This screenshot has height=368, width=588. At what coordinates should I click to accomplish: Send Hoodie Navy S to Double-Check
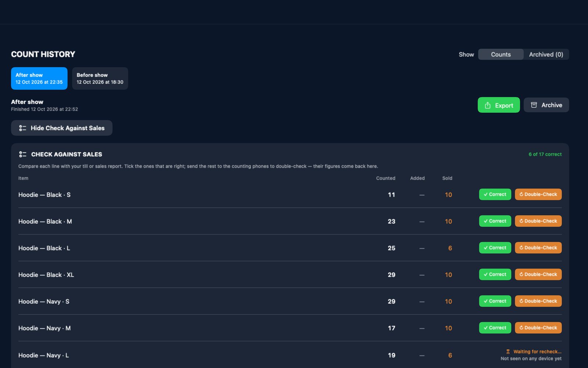(x=538, y=301)
